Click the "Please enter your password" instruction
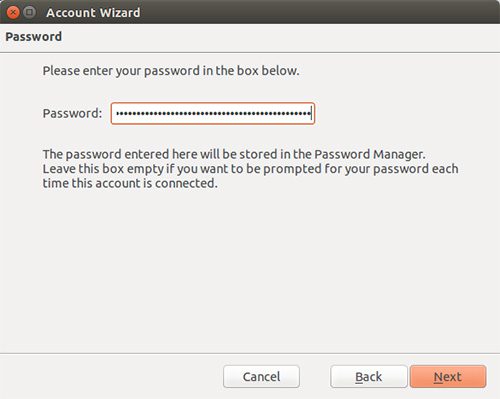500x399 pixels. (x=171, y=71)
